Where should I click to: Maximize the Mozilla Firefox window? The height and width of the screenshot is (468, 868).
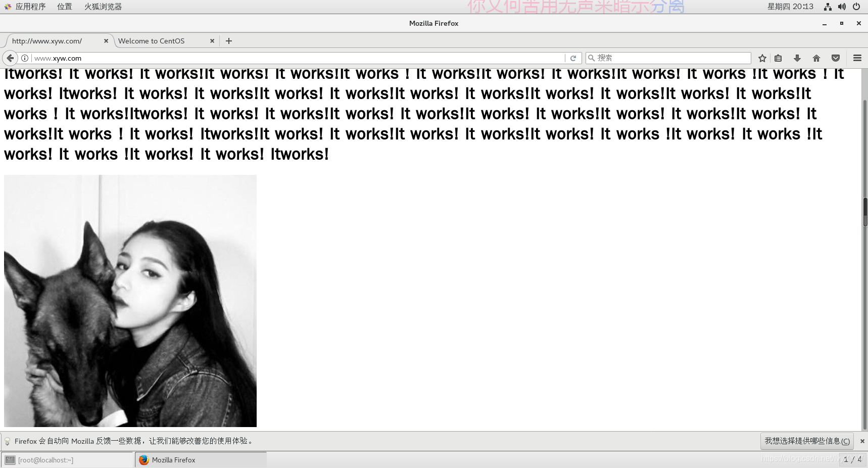tap(842, 23)
